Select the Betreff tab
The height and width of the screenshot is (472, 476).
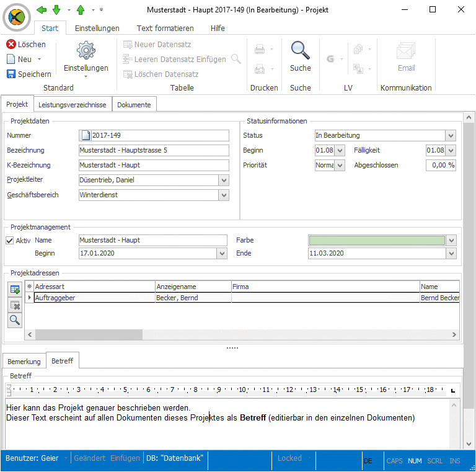[x=62, y=361]
